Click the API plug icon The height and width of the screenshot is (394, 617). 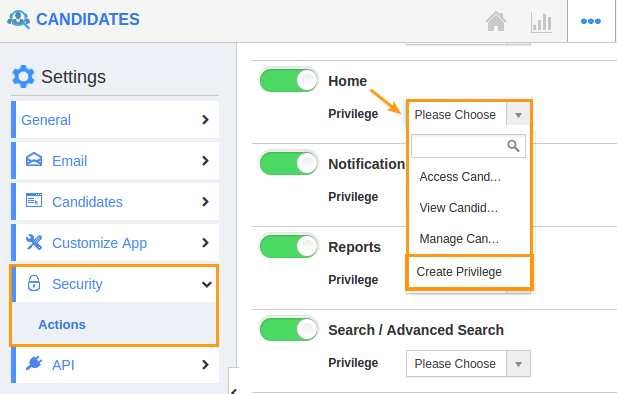pos(34,363)
